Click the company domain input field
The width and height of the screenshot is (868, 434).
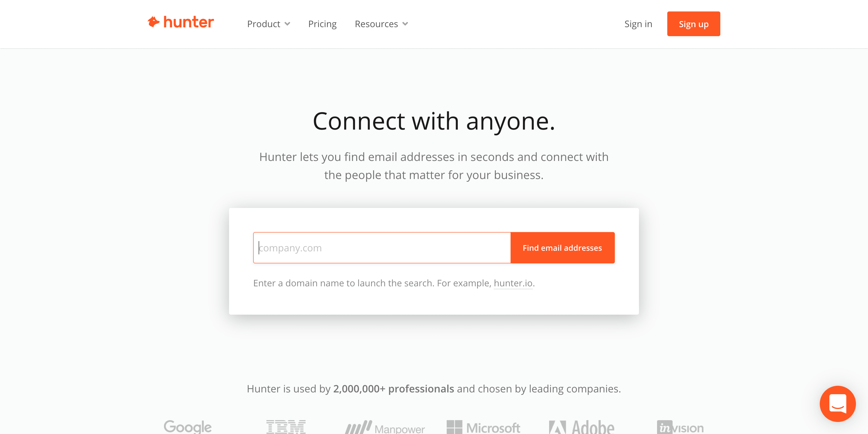pos(382,247)
